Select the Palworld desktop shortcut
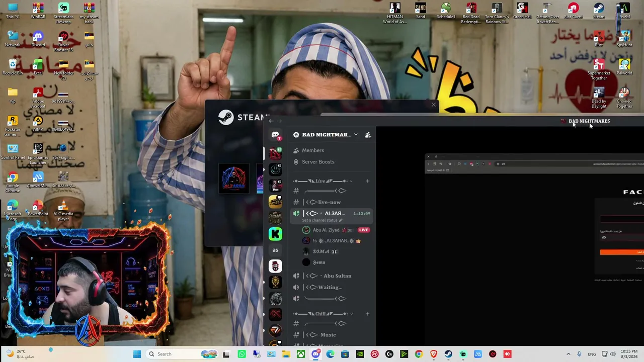 (x=624, y=67)
